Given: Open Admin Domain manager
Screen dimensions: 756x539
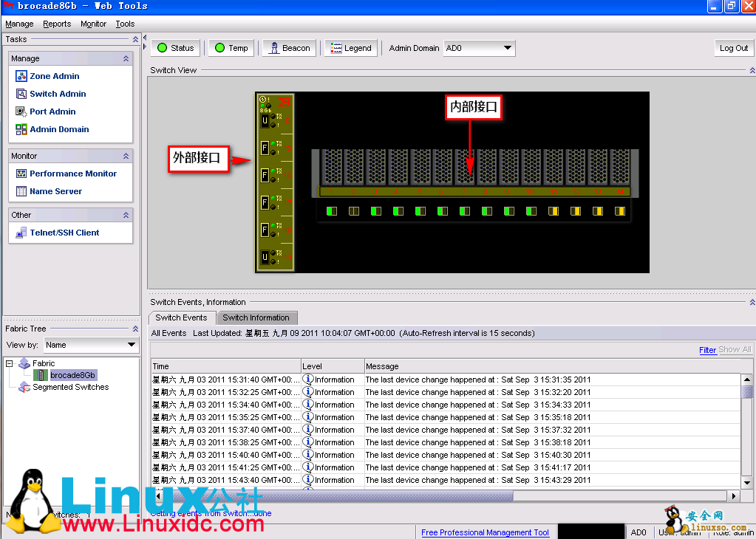Looking at the screenshot, I should click(59, 129).
